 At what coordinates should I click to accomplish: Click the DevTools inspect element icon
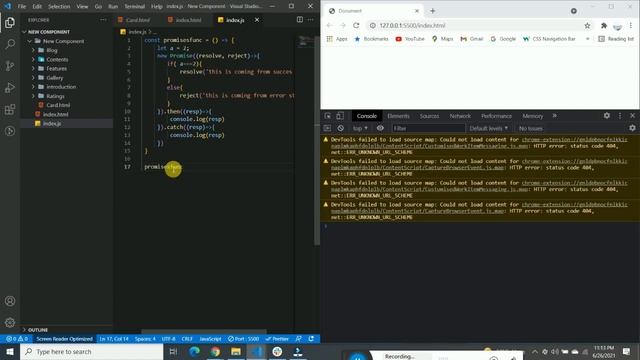[x=327, y=116]
